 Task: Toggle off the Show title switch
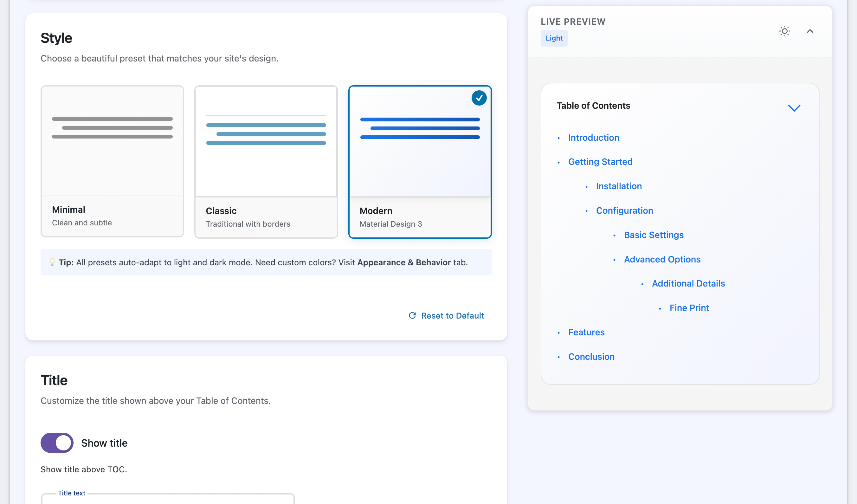(x=57, y=443)
